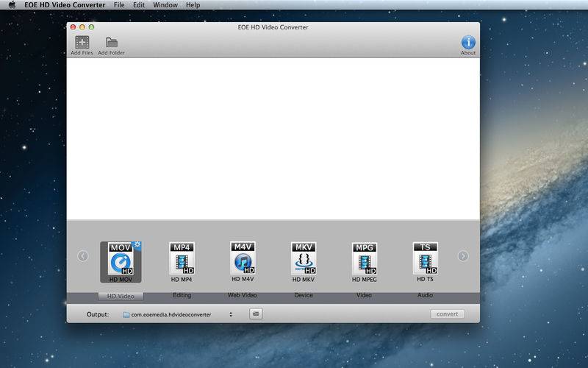Choose the HD TS format preset
The width and height of the screenshot is (588, 368).
pyautogui.click(x=426, y=262)
